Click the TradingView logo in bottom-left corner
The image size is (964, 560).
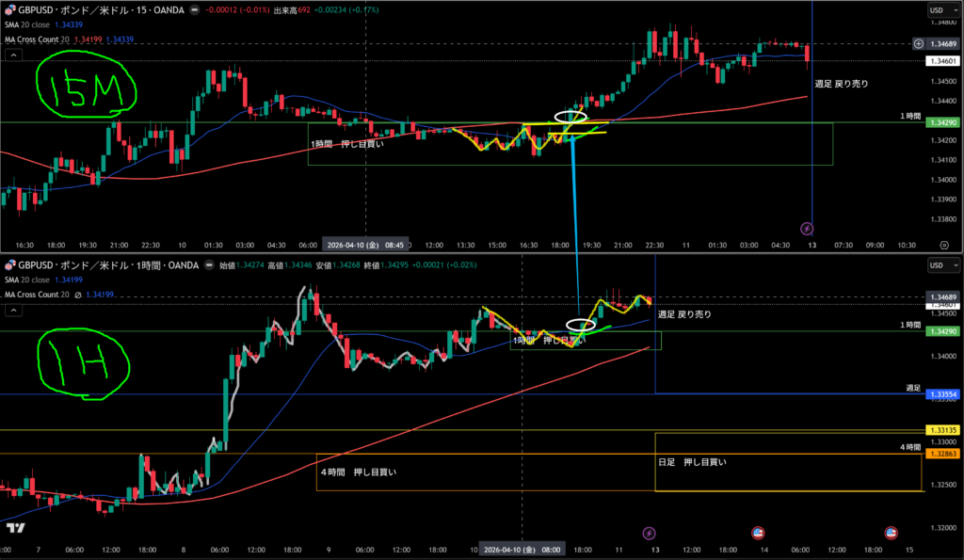tap(15, 528)
